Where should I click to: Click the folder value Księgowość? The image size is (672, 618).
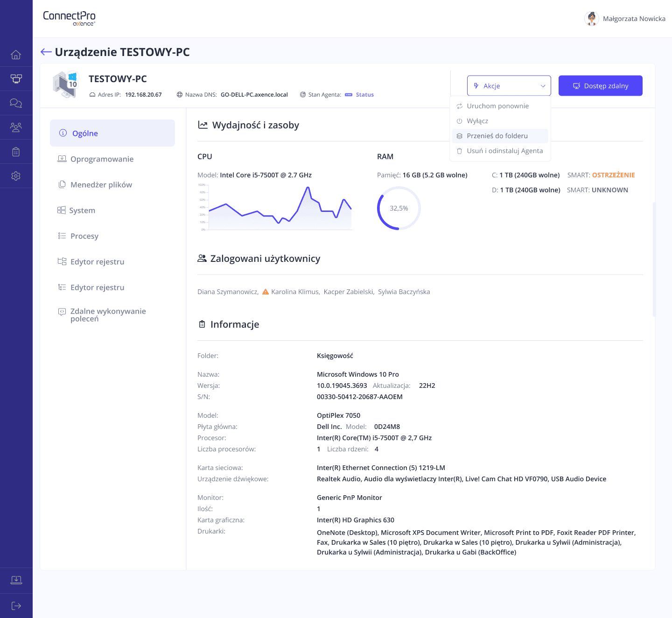(x=335, y=356)
